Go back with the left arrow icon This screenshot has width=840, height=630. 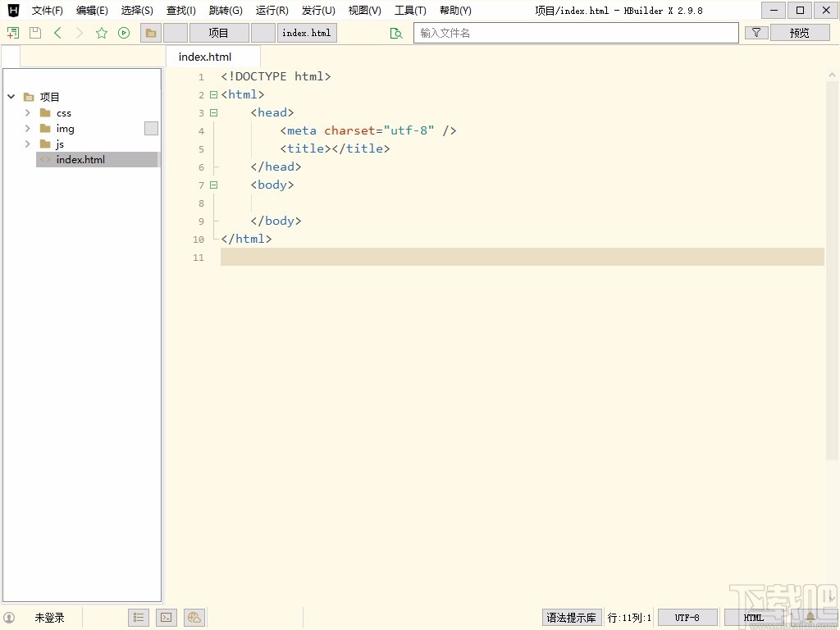57,33
